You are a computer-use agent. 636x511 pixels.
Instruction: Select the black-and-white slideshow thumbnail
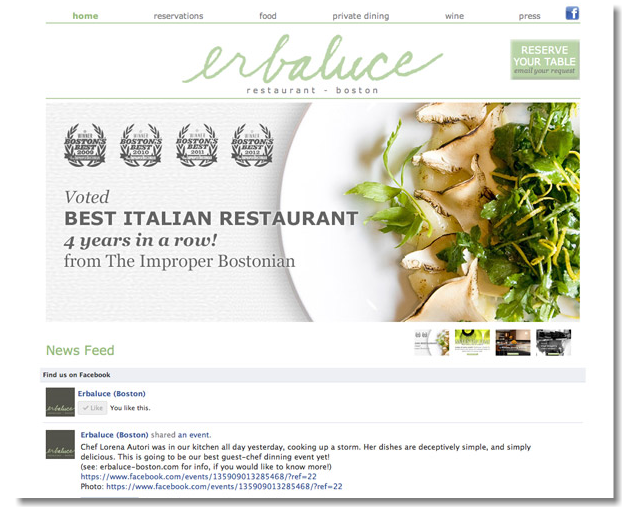pyautogui.click(x=553, y=343)
